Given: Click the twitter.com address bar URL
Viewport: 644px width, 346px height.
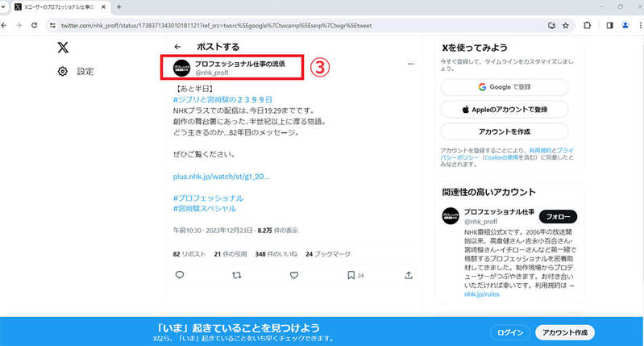Looking at the screenshot, I should [217, 26].
